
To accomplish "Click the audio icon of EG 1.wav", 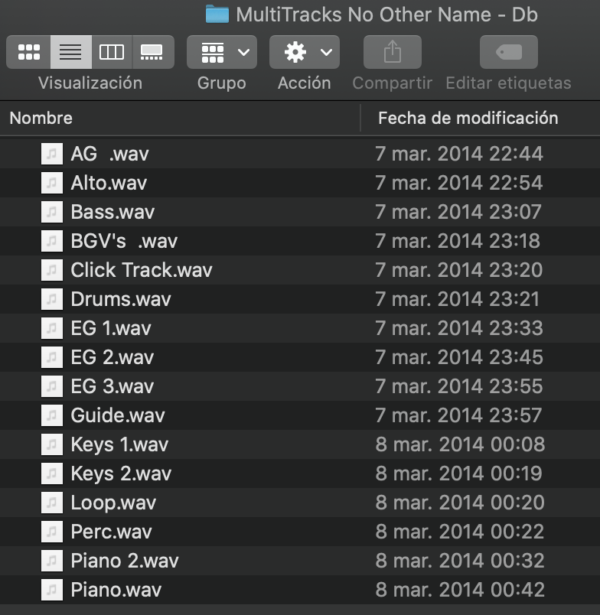I will (x=52, y=328).
